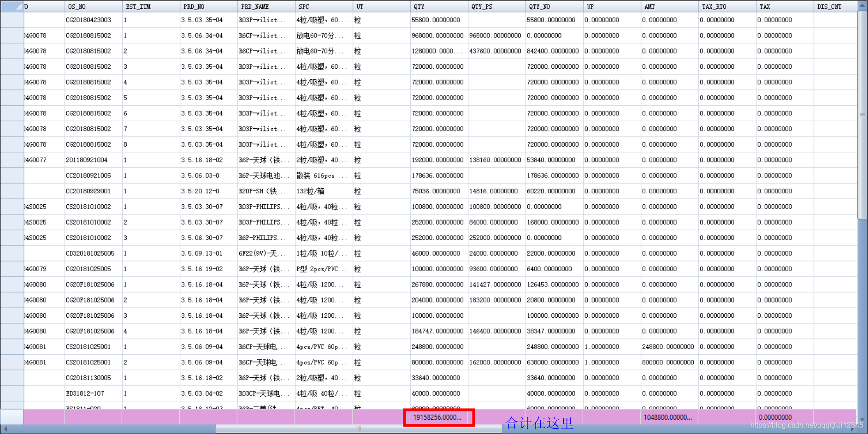The width and height of the screenshot is (868, 434).
Task: Select PRD_NO cell 3.5.09.13-01
Action: (x=208, y=253)
